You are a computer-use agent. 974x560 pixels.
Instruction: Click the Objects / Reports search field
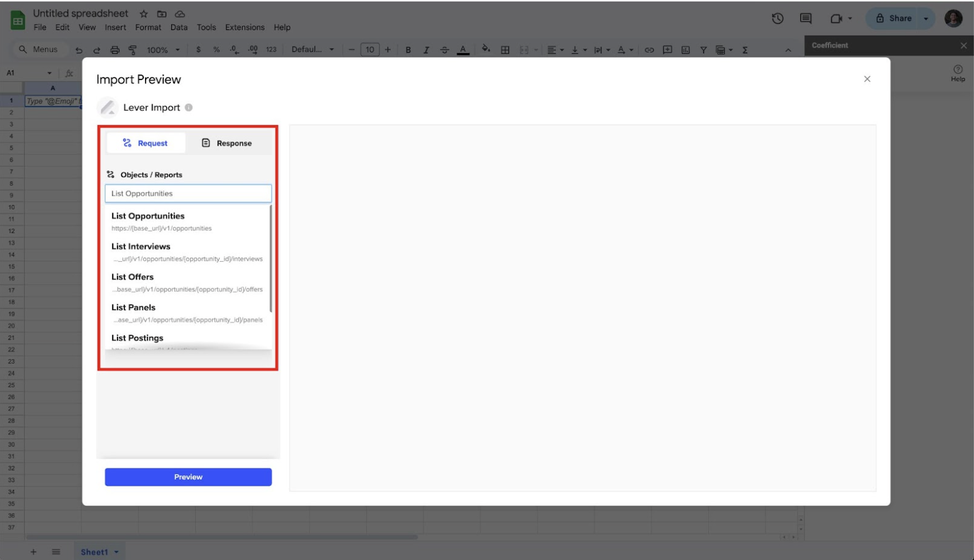coord(188,194)
